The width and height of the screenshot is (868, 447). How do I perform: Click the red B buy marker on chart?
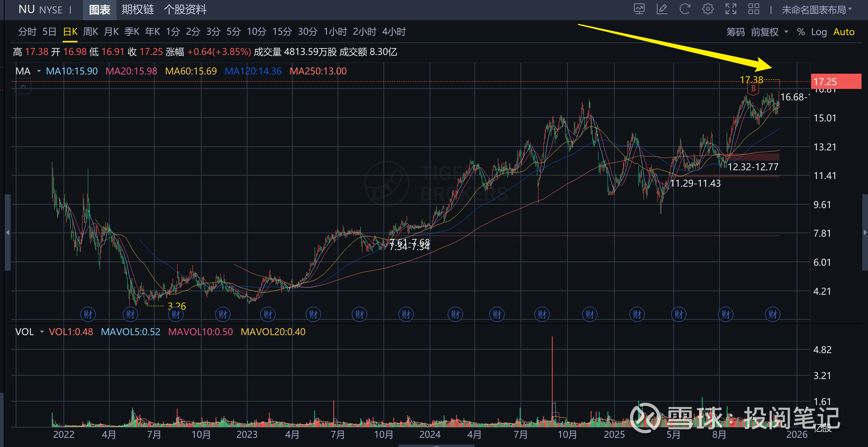753,89
